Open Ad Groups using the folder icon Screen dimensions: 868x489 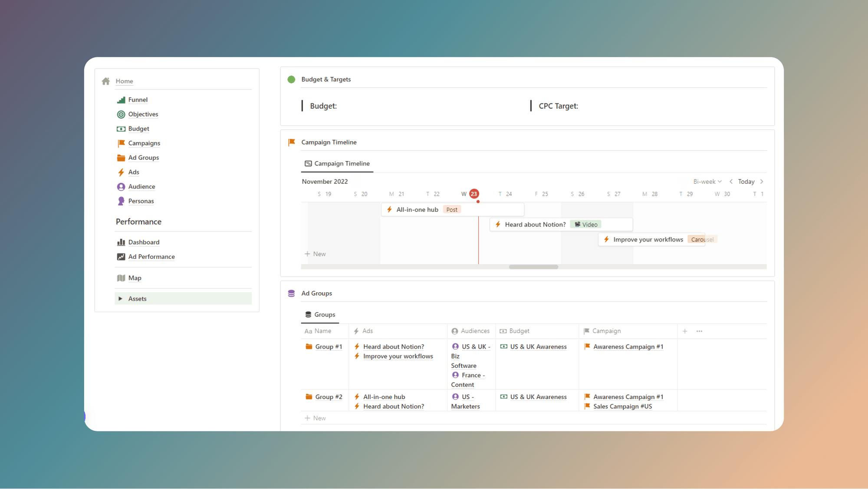click(x=121, y=157)
